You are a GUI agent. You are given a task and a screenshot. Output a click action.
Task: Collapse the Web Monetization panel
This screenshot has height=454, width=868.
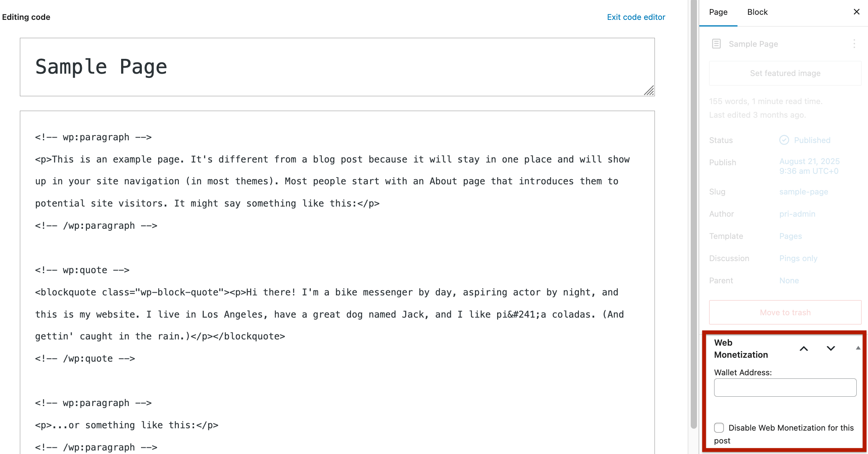pyautogui.click(x=858, y=348)
